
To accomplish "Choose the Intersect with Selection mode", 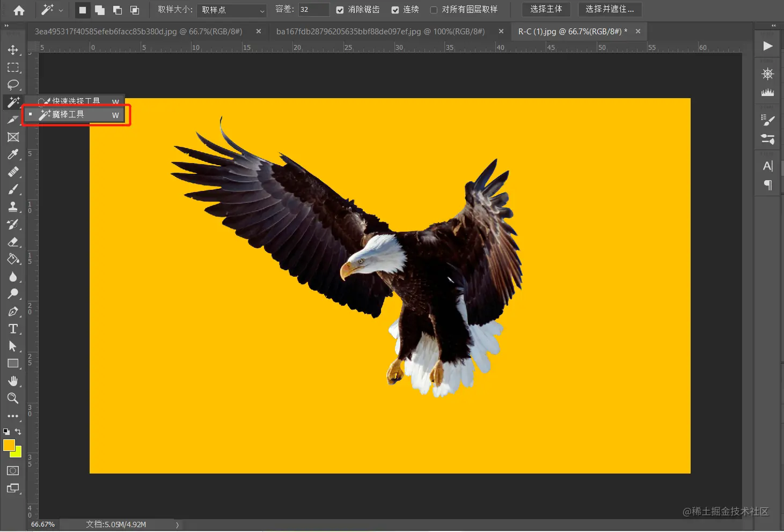I will [x=135, y=10].
